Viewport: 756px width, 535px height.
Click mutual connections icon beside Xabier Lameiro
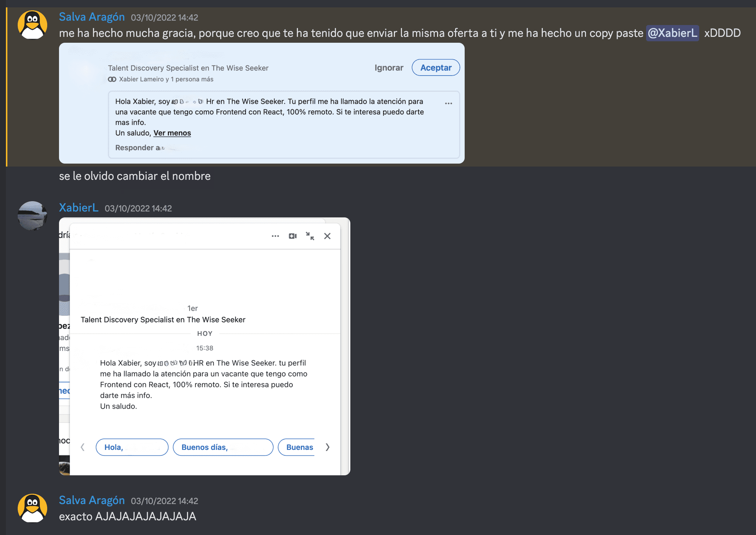point(112,79)
